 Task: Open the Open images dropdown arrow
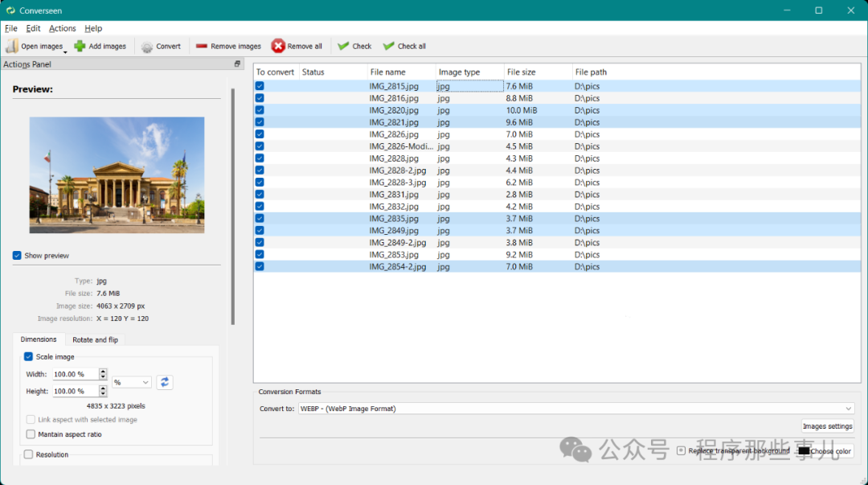click(x=65, y=52)
